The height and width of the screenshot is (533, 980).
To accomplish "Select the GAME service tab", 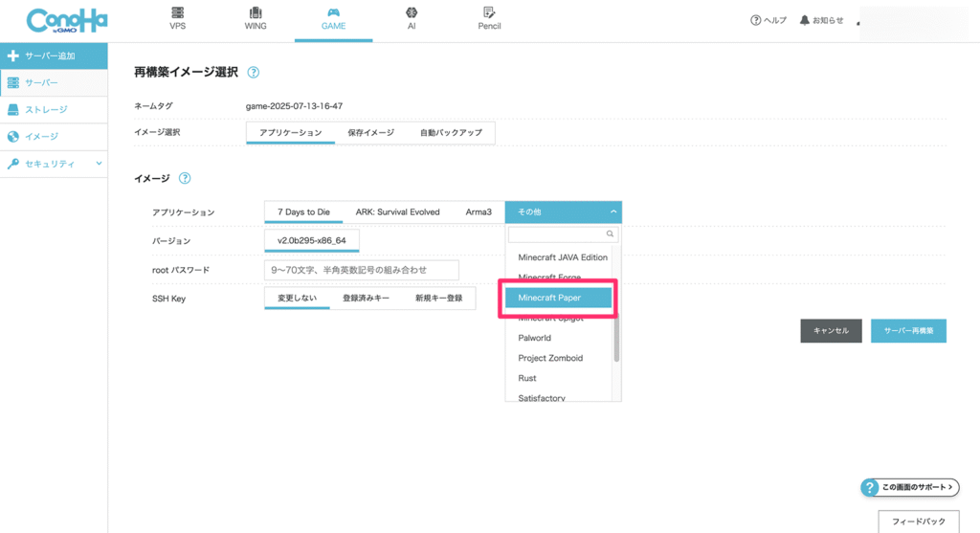I will click(333, 19).
